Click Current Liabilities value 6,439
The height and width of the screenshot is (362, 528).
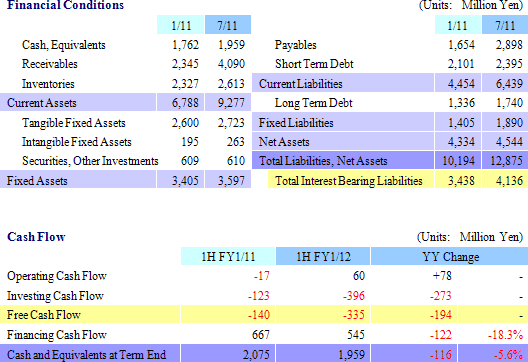(509, 84)
